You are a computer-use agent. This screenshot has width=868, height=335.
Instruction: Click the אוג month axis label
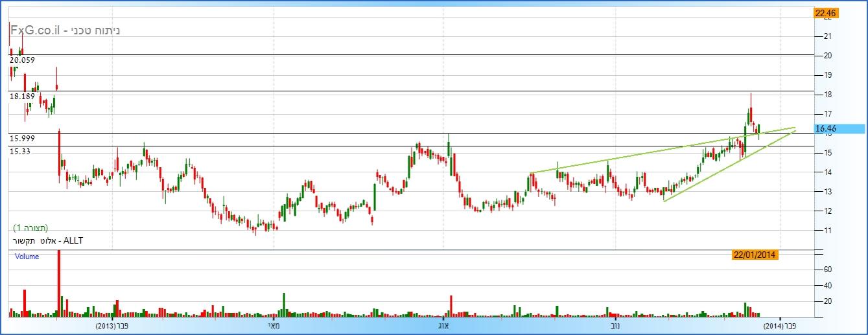tap(444, 325)
